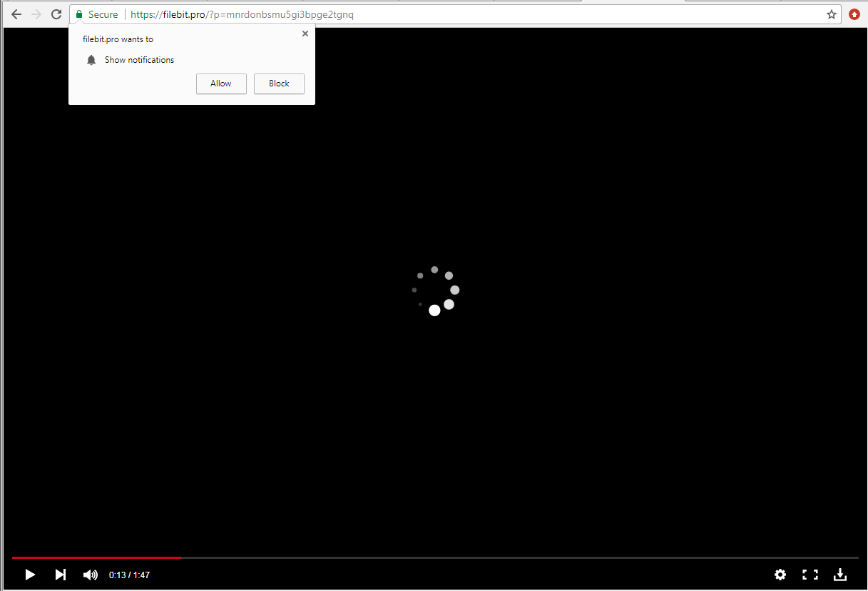Click the 'Secure' label in address bar
The height and width of the screenshot is (591, 868).
[x=103, y=14]
